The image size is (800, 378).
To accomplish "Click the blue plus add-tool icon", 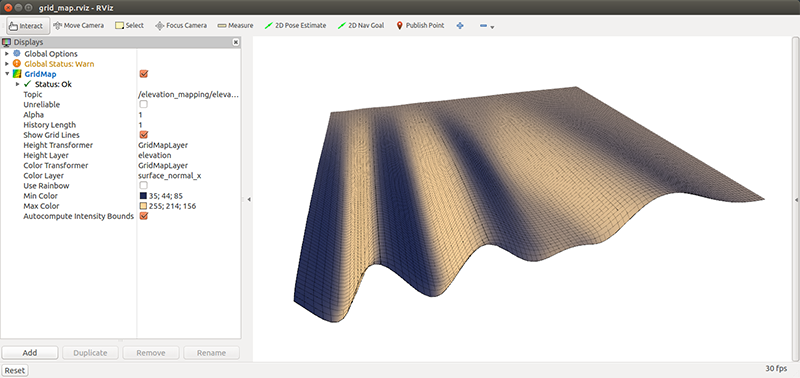I will point(460,26).
